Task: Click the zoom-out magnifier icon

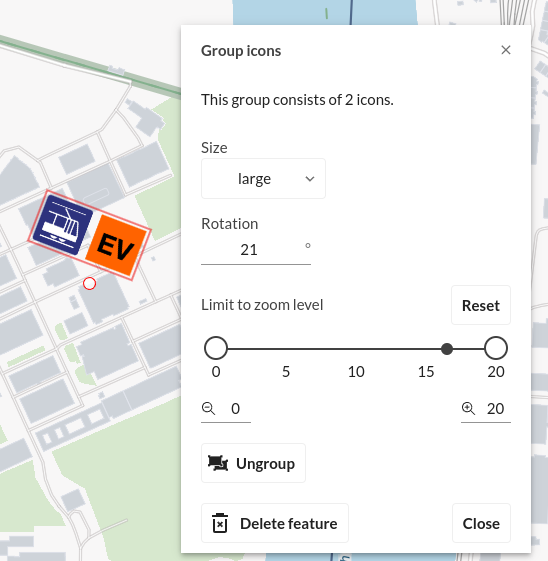Action: [208, 408]
